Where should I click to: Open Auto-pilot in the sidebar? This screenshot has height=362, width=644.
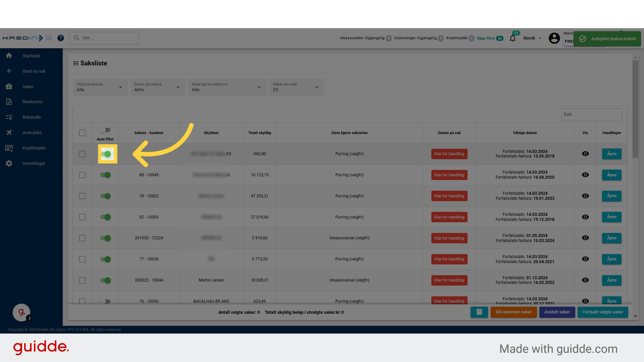(x=32, y=133)
